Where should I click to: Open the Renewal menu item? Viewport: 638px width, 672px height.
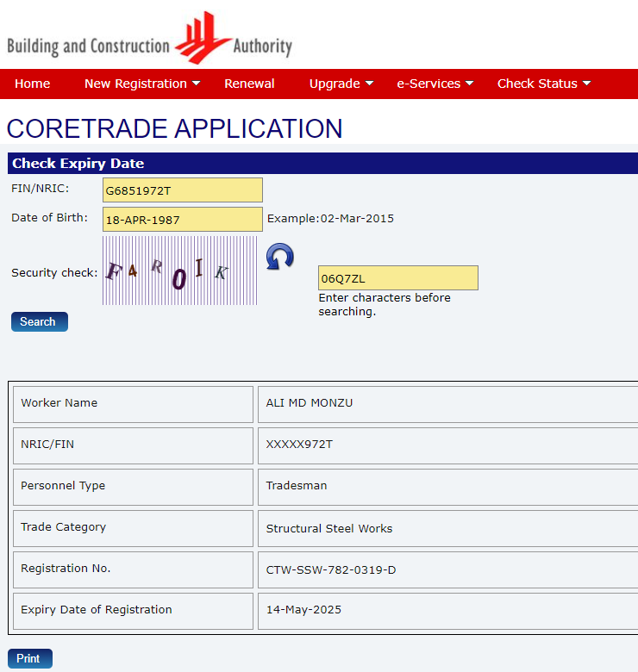tap(249, 84)
